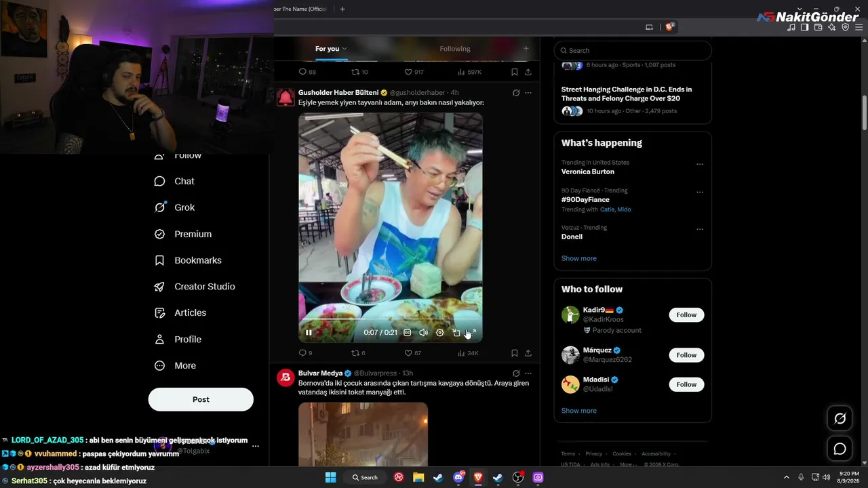Open Brave VPN shield icon
Image resolution: width=868 pixels, height=488 pixels.
[x=845, y=27]
